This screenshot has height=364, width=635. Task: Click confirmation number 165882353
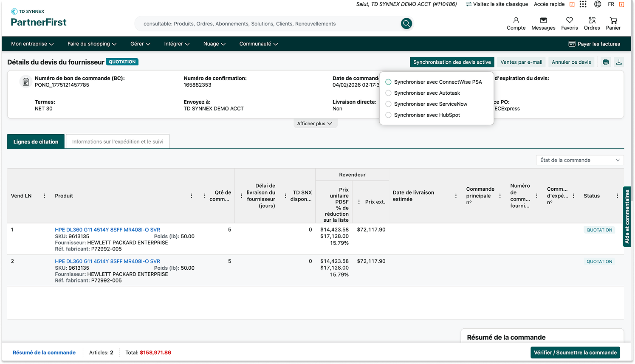point(198,85)
